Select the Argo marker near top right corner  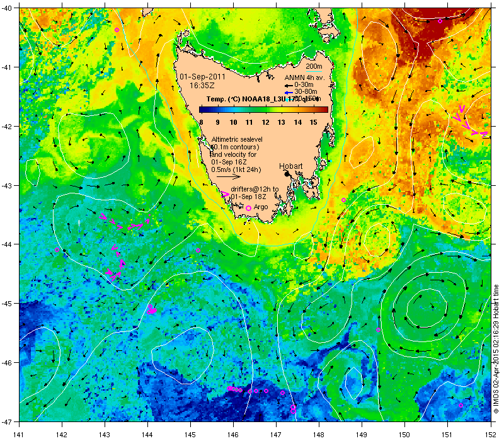[x=440, y=21]
